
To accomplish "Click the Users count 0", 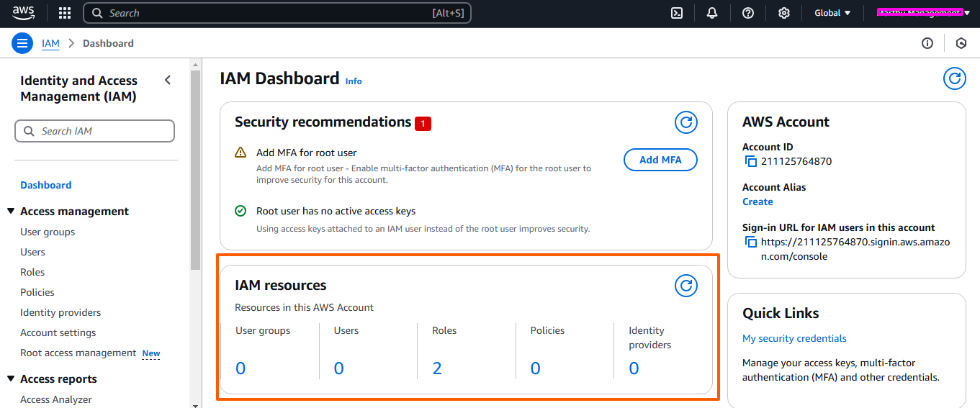I will (339, 368).
